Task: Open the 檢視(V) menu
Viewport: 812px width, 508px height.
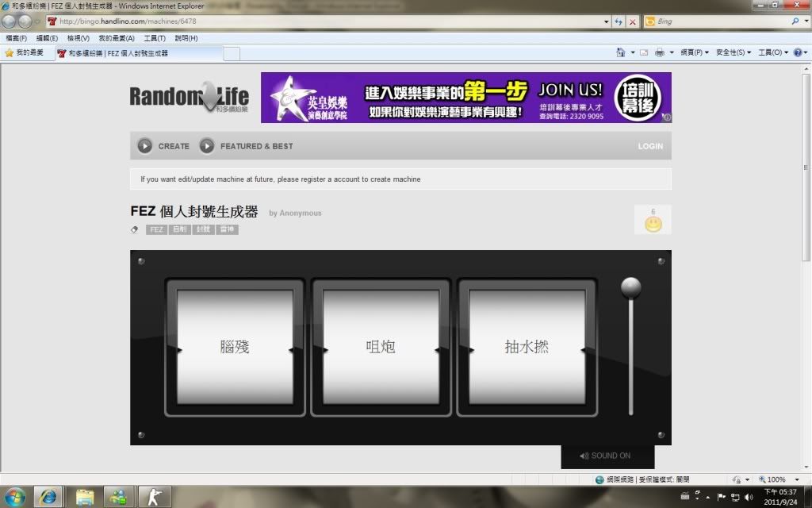Action: pyautogui.click(x=78, y=38)
